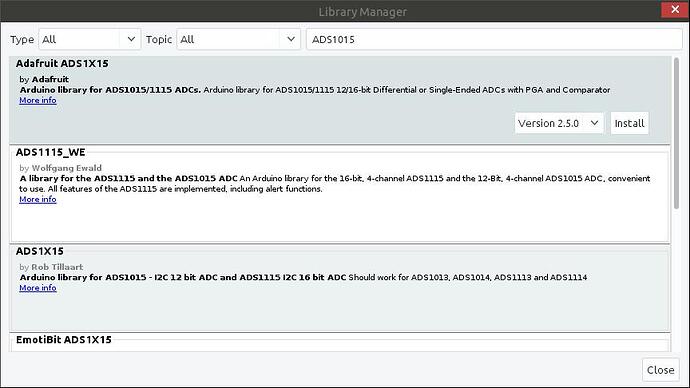Click the red X window close icon
This screenshot has width=690, height=388.
click(x=675, y=9)
